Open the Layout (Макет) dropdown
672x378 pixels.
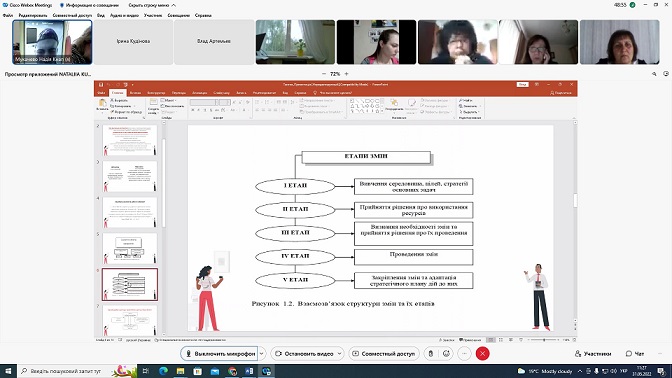pyautogui.click(x=168, y=100)
